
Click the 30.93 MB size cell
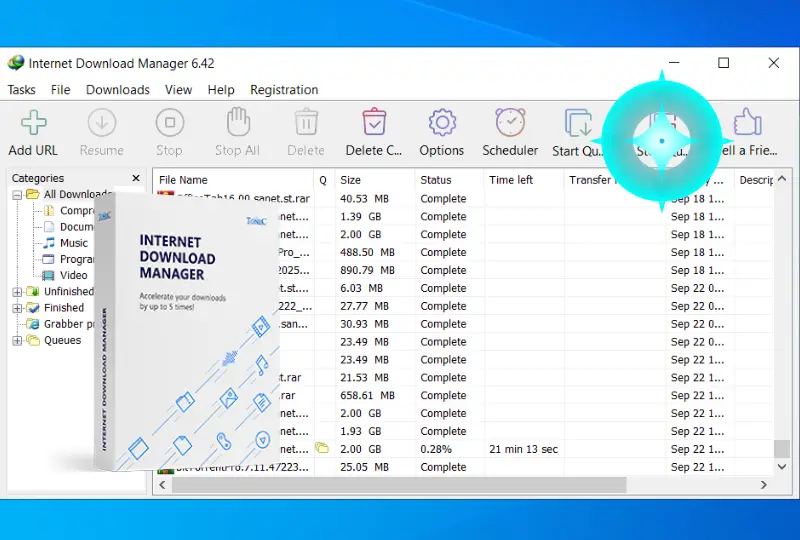(x=364, y=324)
